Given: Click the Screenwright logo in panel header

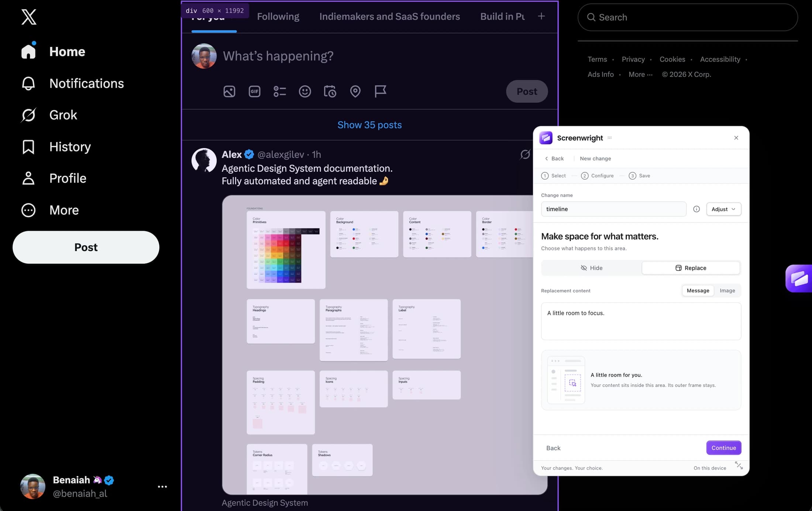Looking at the screenshot, I should coord(546,138).
